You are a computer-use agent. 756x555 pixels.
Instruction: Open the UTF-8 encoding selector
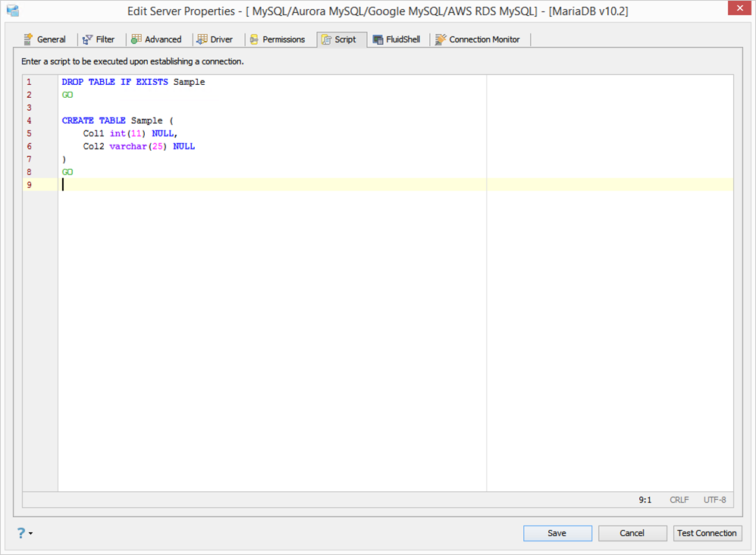(x=714, y=500)
